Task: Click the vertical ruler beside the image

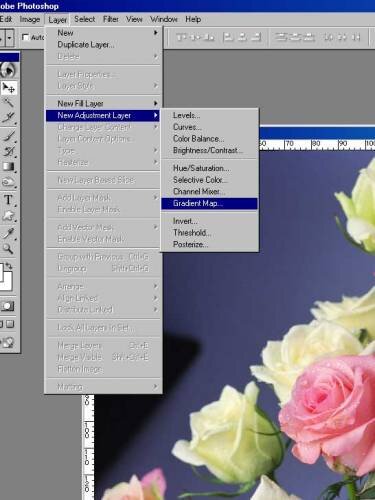Action: 88,447
